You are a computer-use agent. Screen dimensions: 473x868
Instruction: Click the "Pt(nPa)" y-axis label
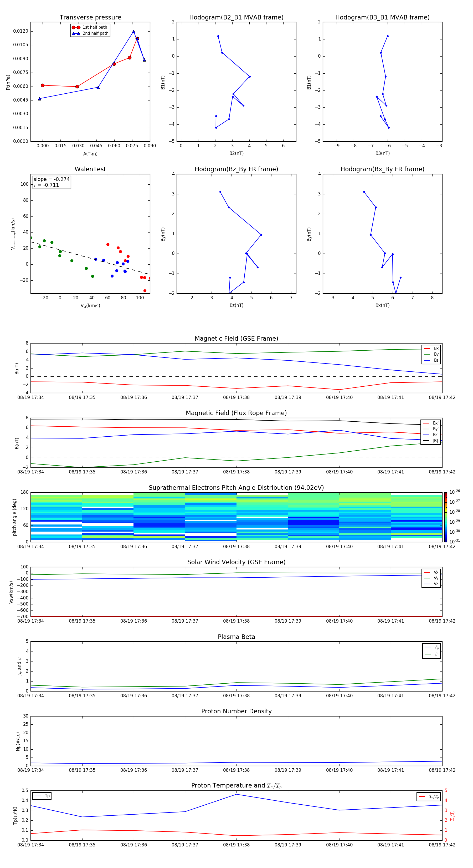tap(8, 82)
